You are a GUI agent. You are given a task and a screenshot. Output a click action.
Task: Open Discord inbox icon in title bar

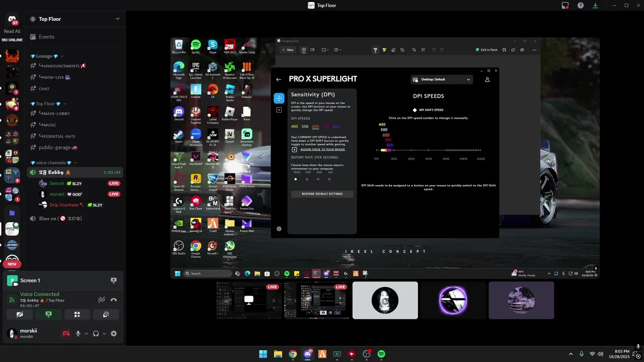pos(566,6)
